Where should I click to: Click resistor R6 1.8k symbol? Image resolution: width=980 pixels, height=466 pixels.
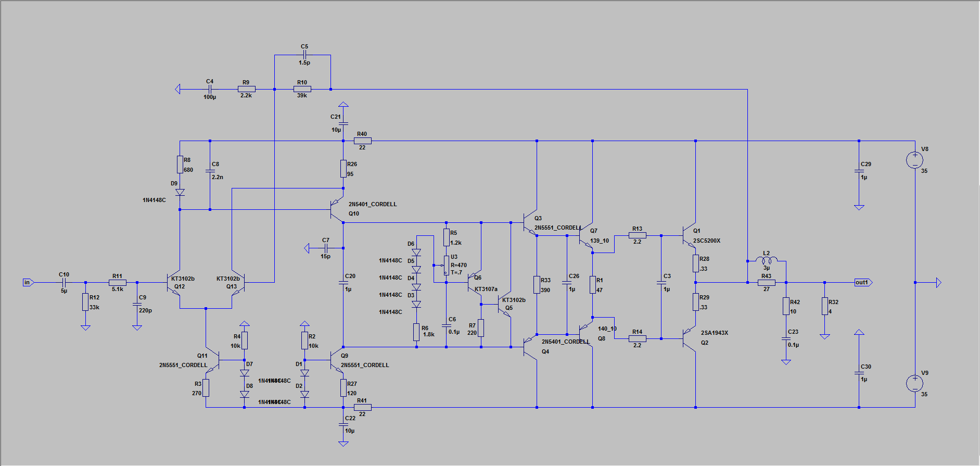click(416, 332)
